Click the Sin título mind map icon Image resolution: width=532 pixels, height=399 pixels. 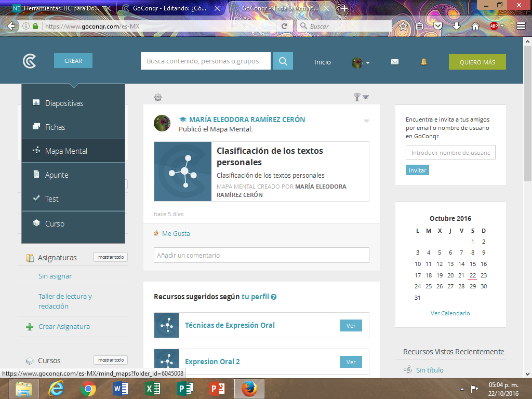pyautogui.click(x=408, y=369)
